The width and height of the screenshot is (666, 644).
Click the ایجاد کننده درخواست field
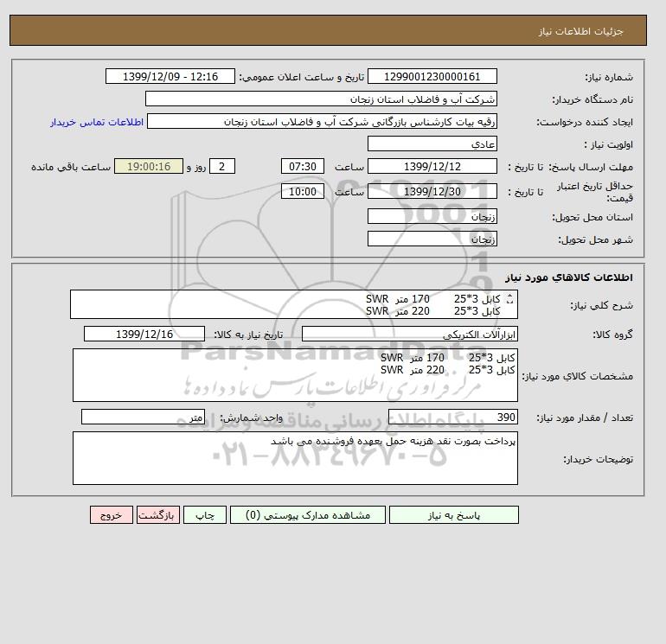pyautogui.click(x=322, y=121)
